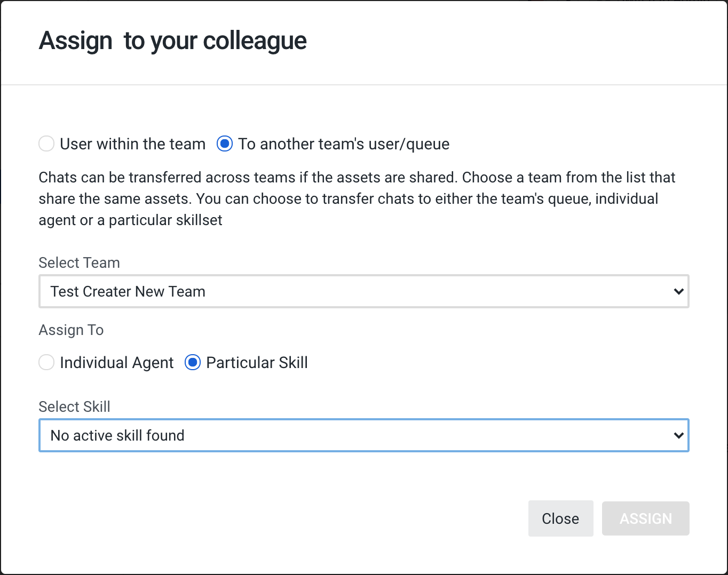Click the chevron arrow on the Select Team box
The width and height of the screenshot is (728, 575).
(x=678, y=291)
